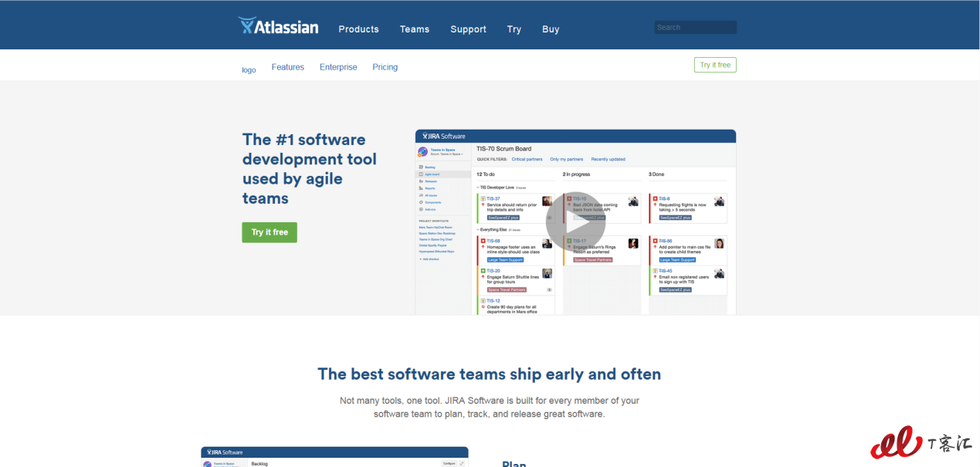Viewport: 980px width, 467px height.
Task: Apply the 'Recently updated' quick filter
Action: pos(609,159)
